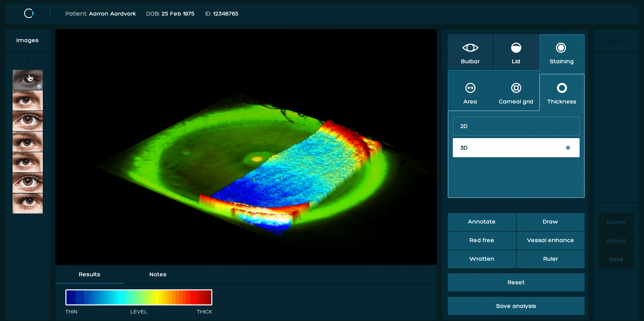Click the THICK label under color scale
Image resolution: width=644 pixels, height=321 pixels.
pos(205,312)
